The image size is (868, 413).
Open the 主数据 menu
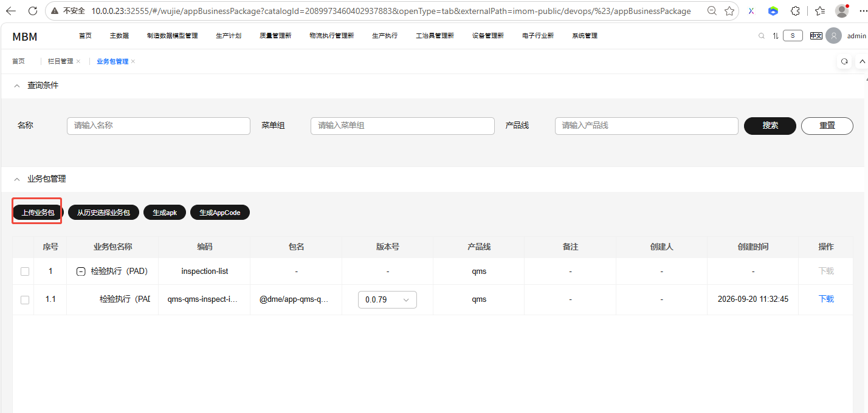(119, 36)
